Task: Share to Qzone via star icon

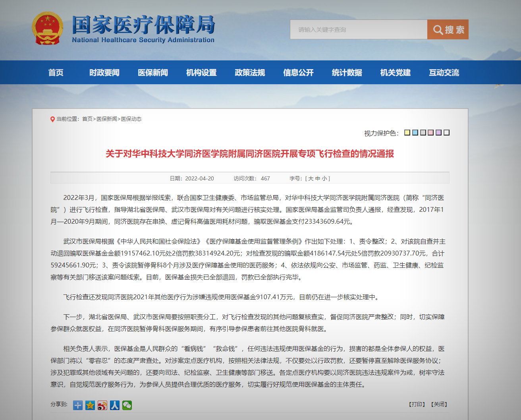Action: [x=90, y=405]
